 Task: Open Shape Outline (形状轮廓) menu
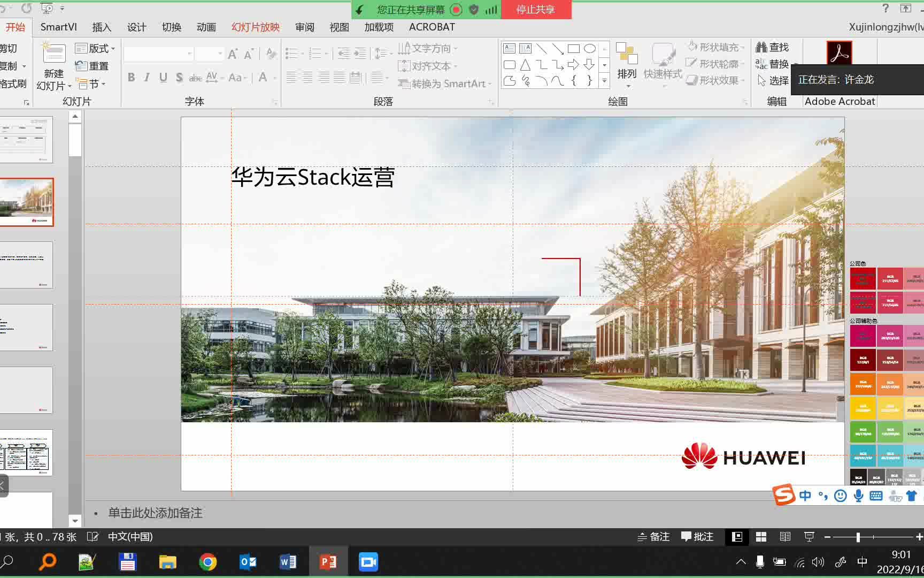point(716,64)
